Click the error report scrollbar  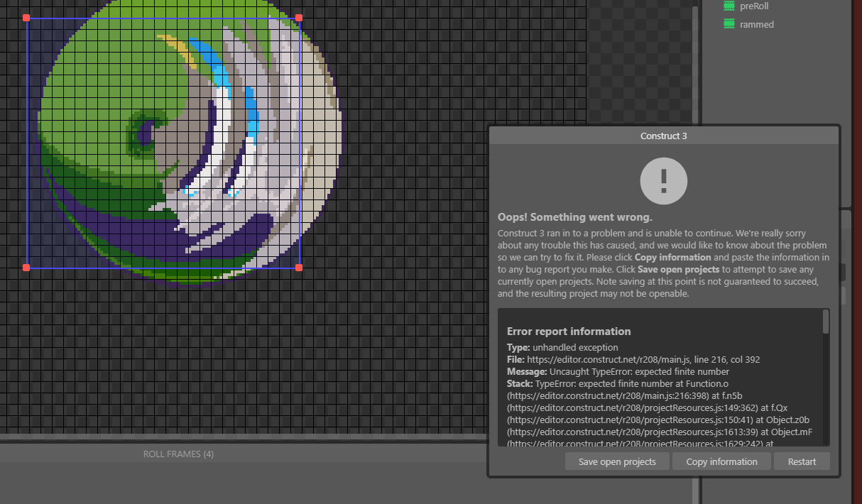[824, 321]
